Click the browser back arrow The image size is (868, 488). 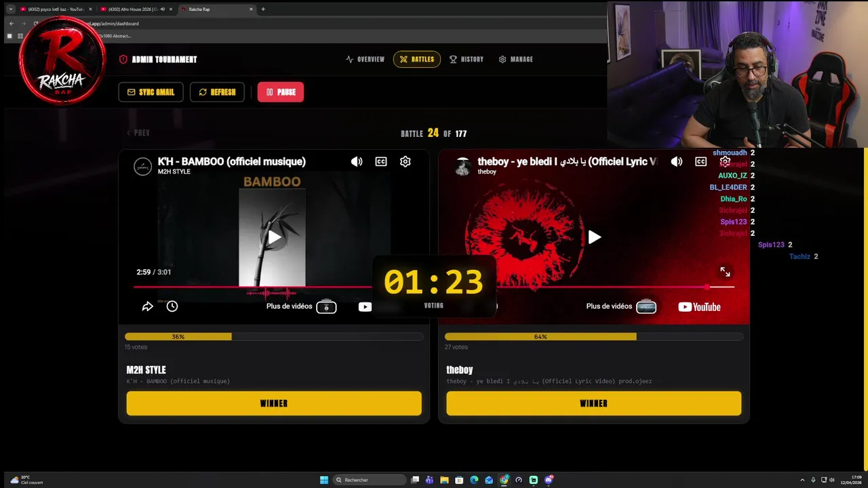(x=11, y=23)
